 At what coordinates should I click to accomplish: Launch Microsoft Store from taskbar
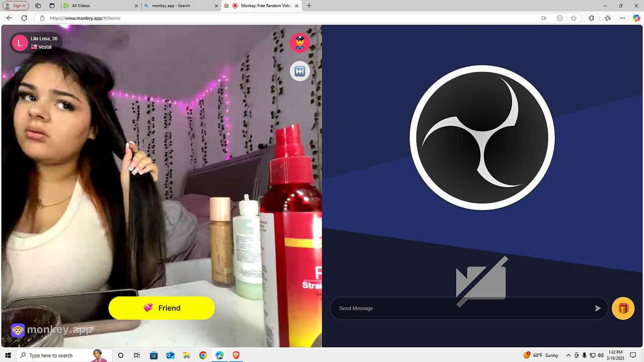coord(153,355)
